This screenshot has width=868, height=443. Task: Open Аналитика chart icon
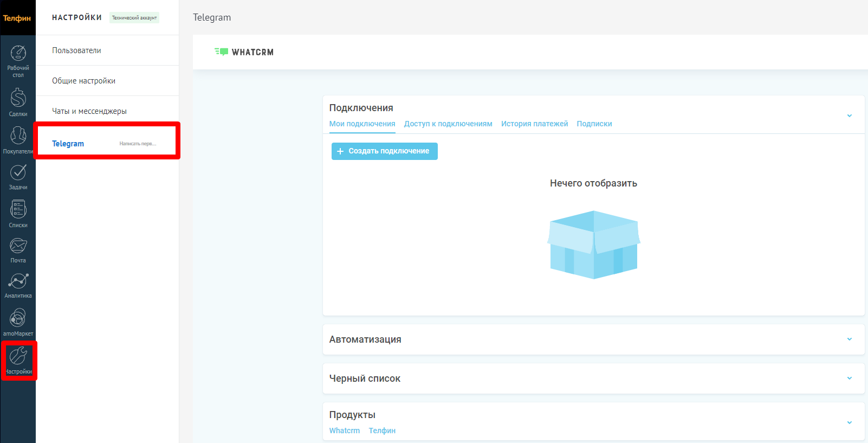click(18, 282)
